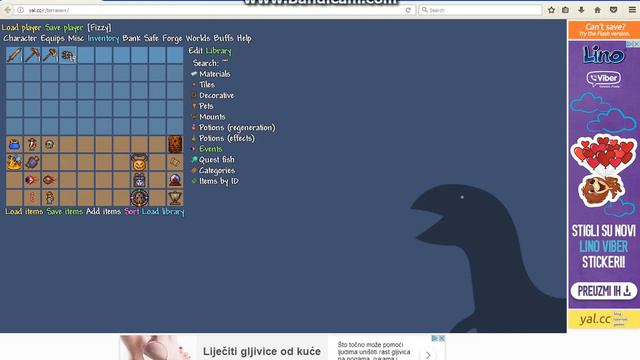640x360 pixels.
Task: Pick the Naughty Present library item
Action: [139, 180]
